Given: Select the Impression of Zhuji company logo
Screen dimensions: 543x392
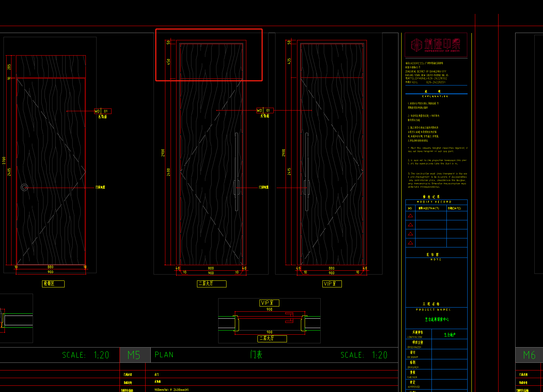Looking at the screenshot, I should [436, 45].
